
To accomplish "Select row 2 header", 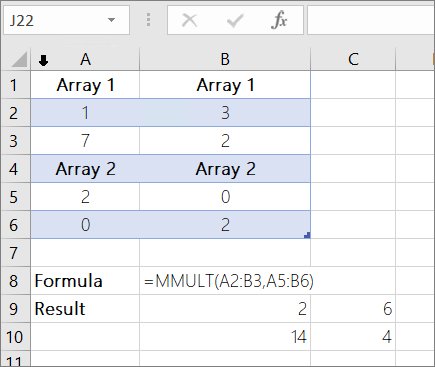I will click(15, 113).
